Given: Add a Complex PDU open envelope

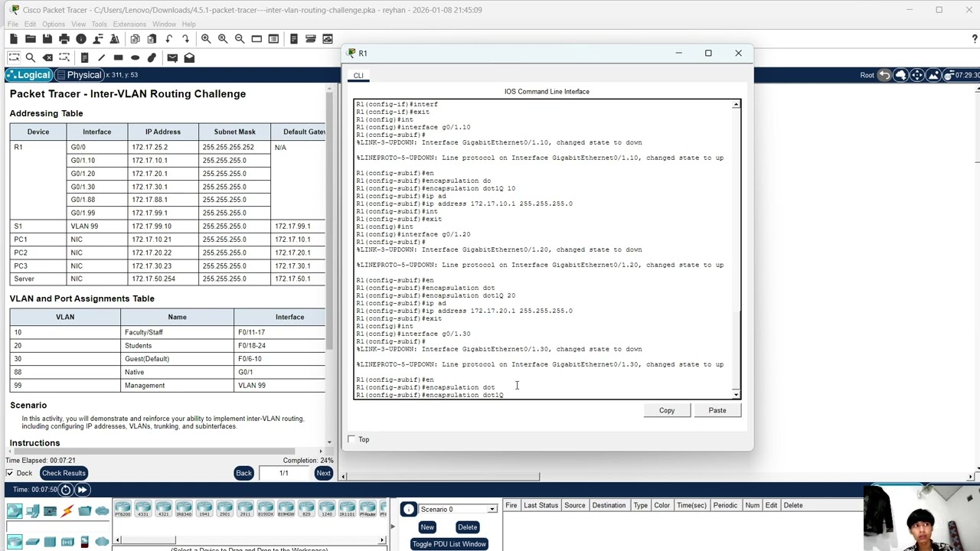Looking at the screenshot, I should [x=189, y=57].
